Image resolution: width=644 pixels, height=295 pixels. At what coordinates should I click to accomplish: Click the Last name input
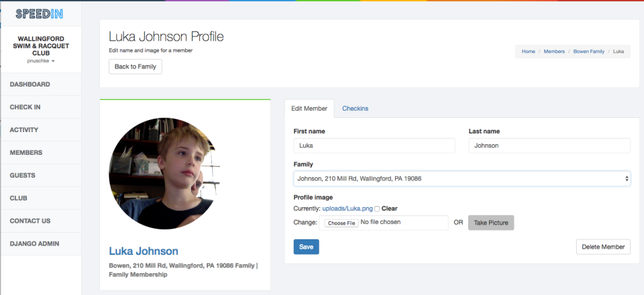(549, 145)
